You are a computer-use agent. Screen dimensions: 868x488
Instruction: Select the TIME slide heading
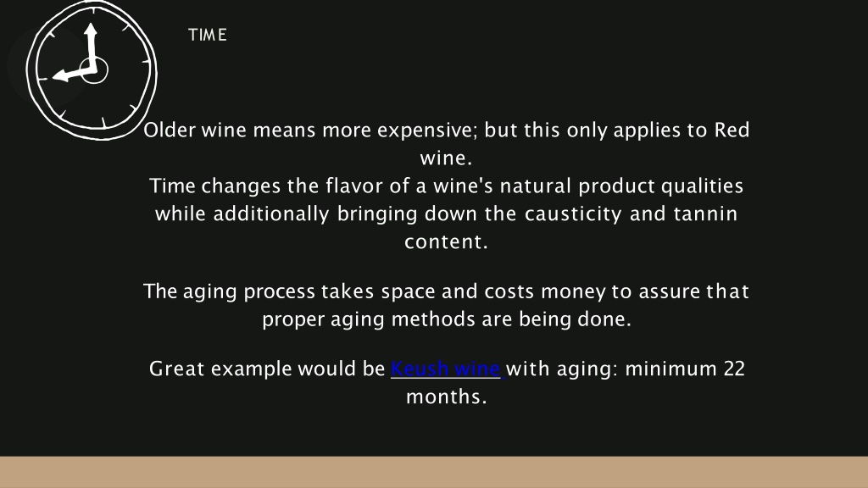coord(208,35)
